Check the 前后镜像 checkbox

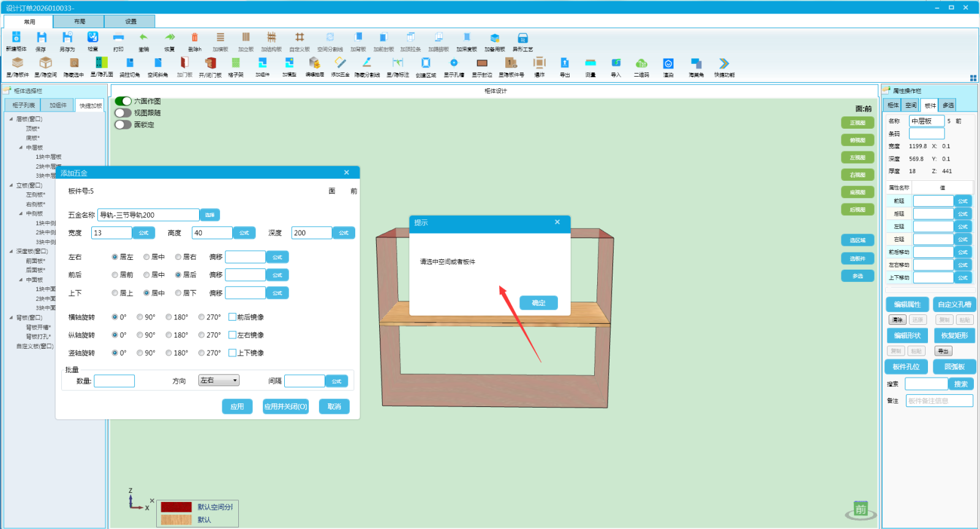[232, 317]
